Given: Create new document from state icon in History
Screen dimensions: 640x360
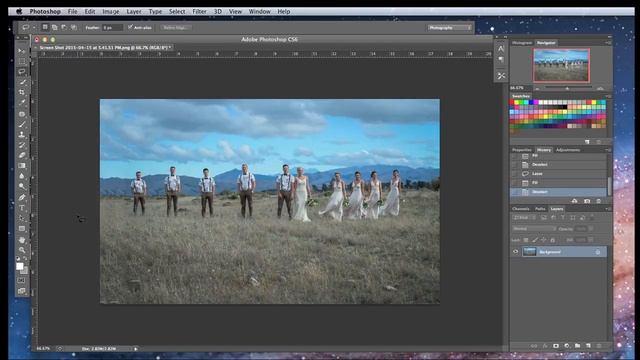Looking at the screenshot, I should (x=575, y=201).
